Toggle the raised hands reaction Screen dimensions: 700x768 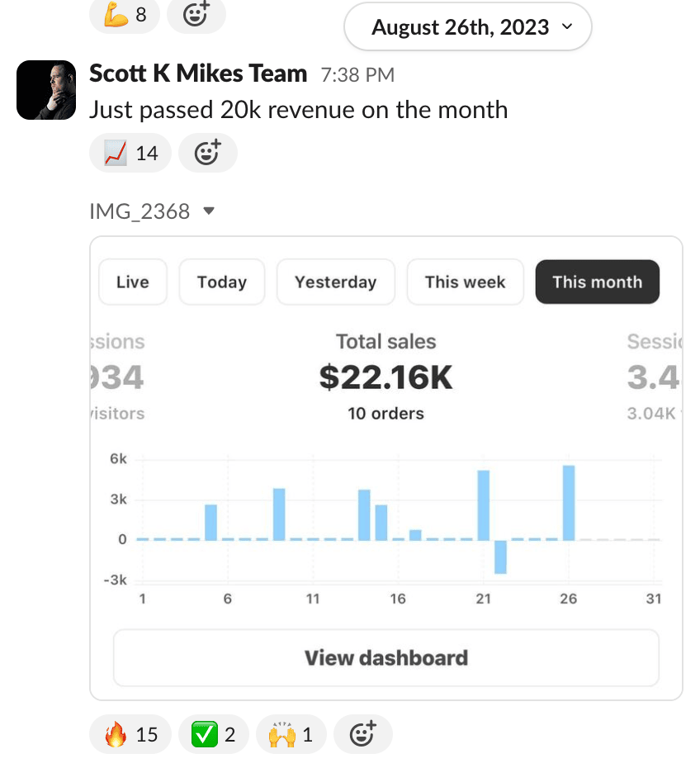coord(291,734)
